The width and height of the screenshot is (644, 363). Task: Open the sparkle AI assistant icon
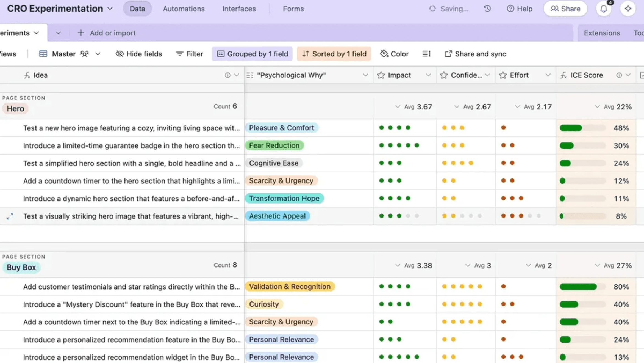click(628, 9)
